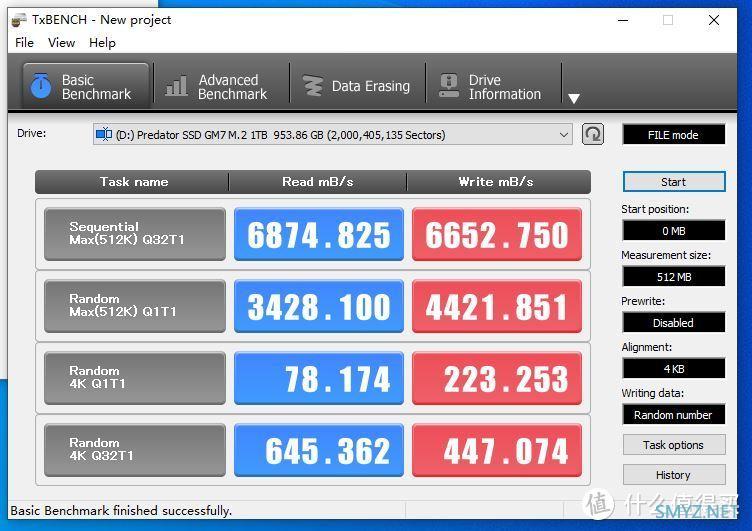752x531 pixels.
Task: Click the read value 645.362
Action: (x=319, y=450)
